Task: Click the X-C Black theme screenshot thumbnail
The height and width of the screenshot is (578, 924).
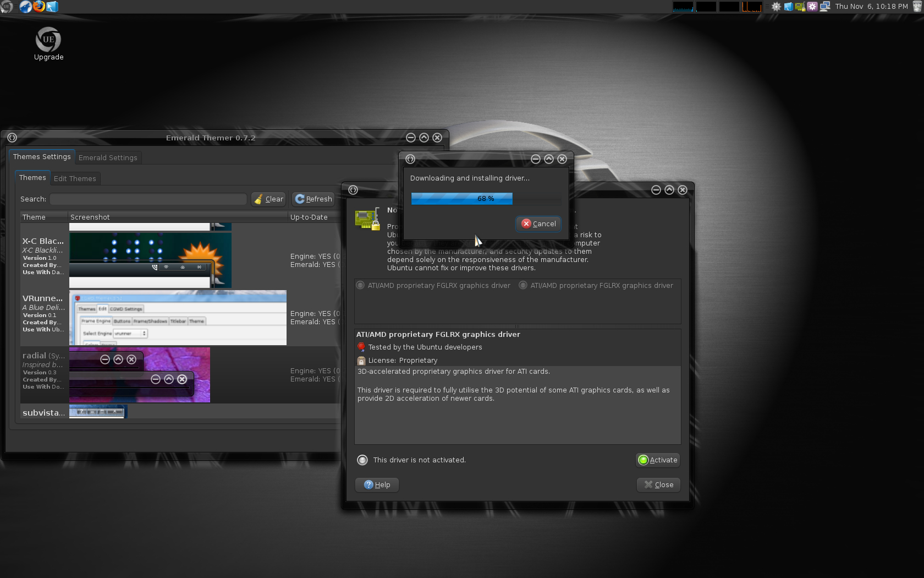Action: pyautogui.click(x=150, y=260)
